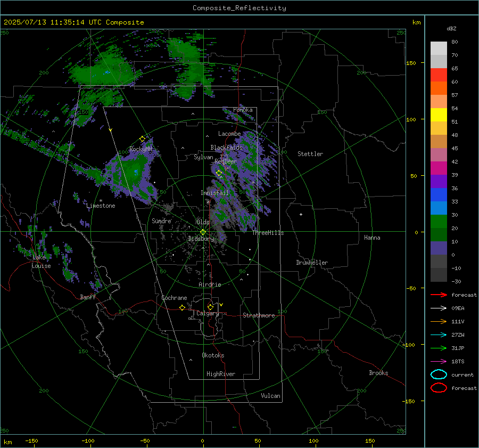This screenshot has height=448, width=479.
Task: Click the cyan current ellipse icon
Action: [439, 374]
